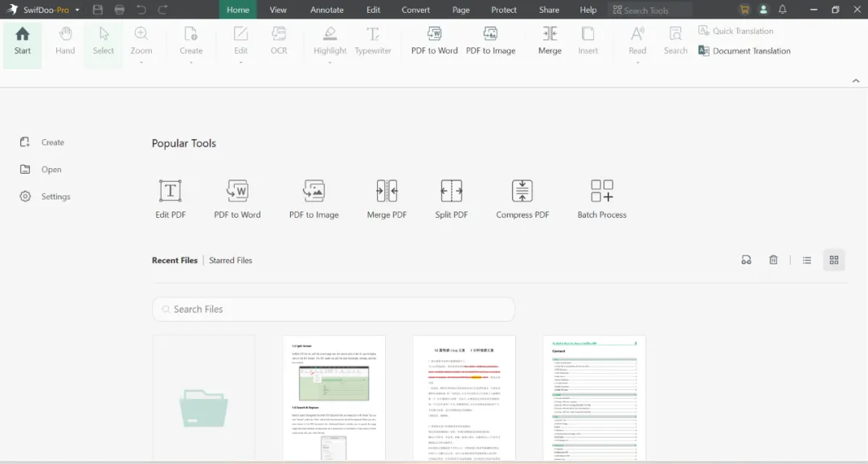Click the trash icon to clear recent files
This screenshot has width=868, height=464.
point(773,260)
